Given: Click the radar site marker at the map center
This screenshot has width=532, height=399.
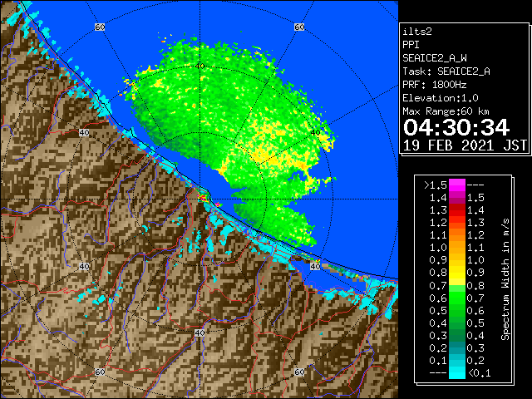Looking at the screenshot, I should [203, 198].
